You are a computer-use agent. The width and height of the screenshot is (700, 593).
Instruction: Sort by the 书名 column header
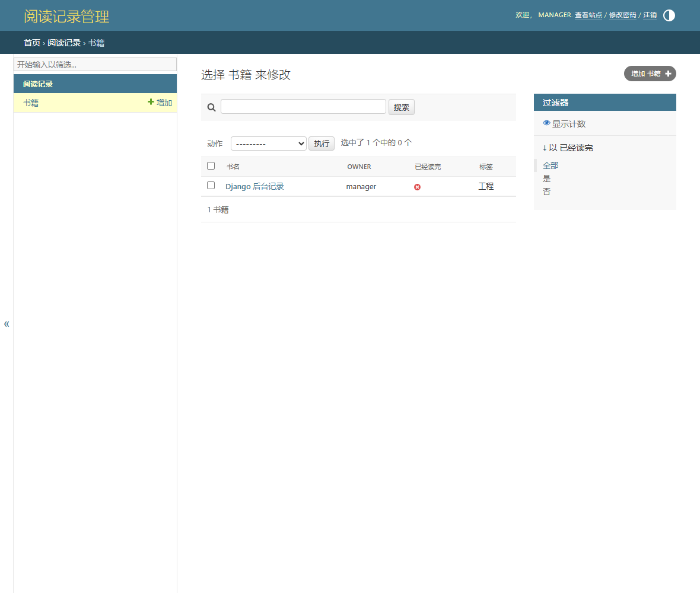[x=233, y=167]
